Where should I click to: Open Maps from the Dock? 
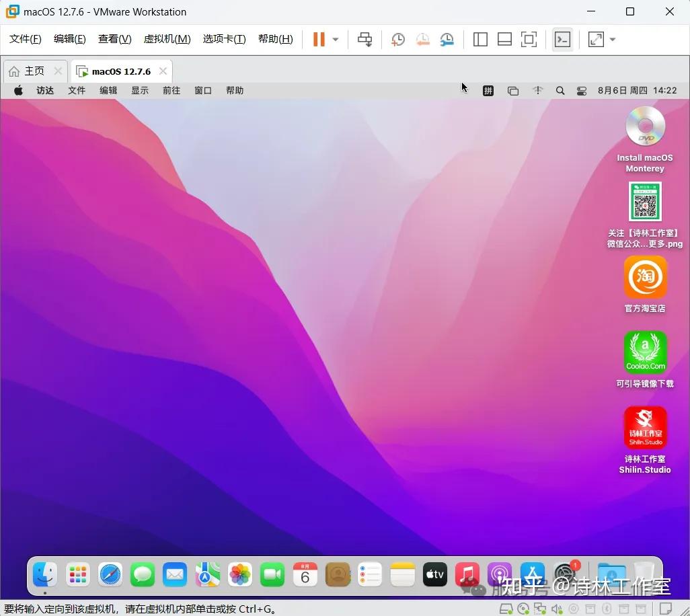point(207,574)
